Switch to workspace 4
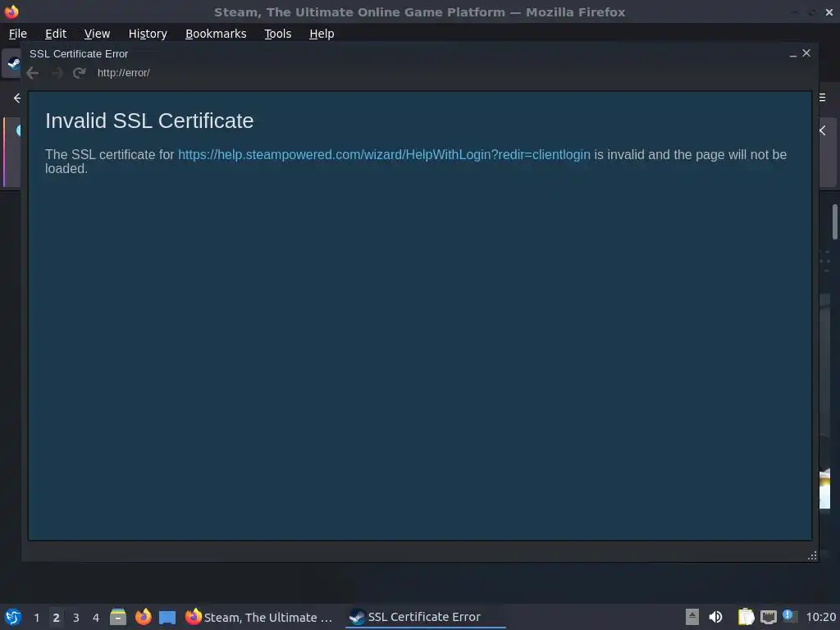 point(96,618)
